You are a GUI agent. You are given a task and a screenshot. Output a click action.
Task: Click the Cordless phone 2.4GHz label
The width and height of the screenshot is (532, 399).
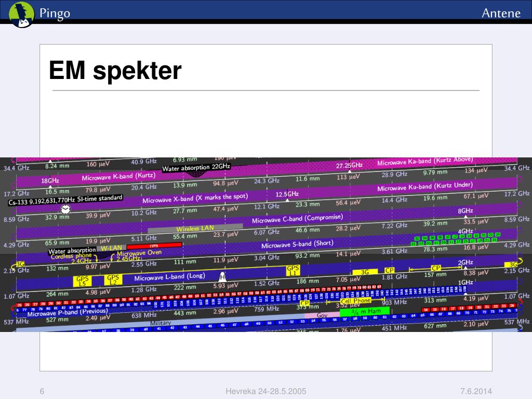click(x=72, y=258)
